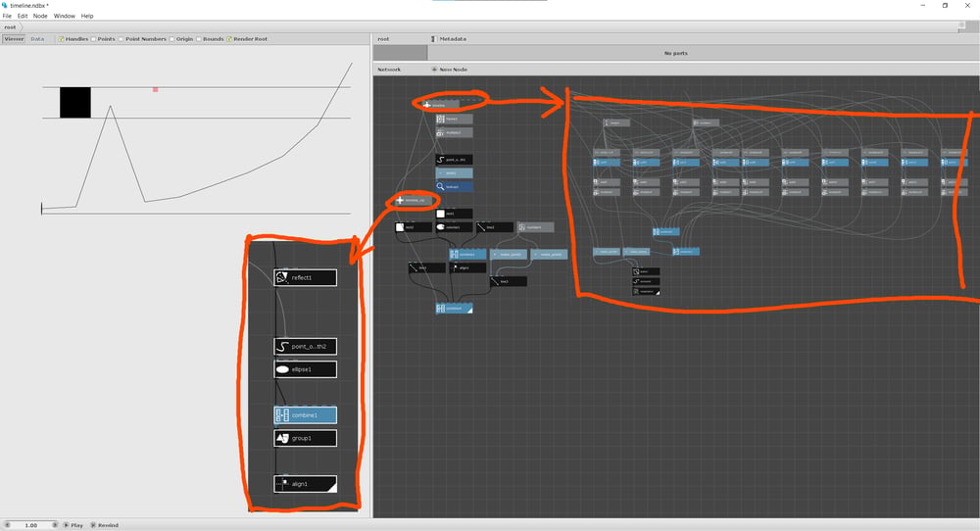Select the make_point2 node
The height and width of the screenshot is (531, 980).
pos(549,255)
